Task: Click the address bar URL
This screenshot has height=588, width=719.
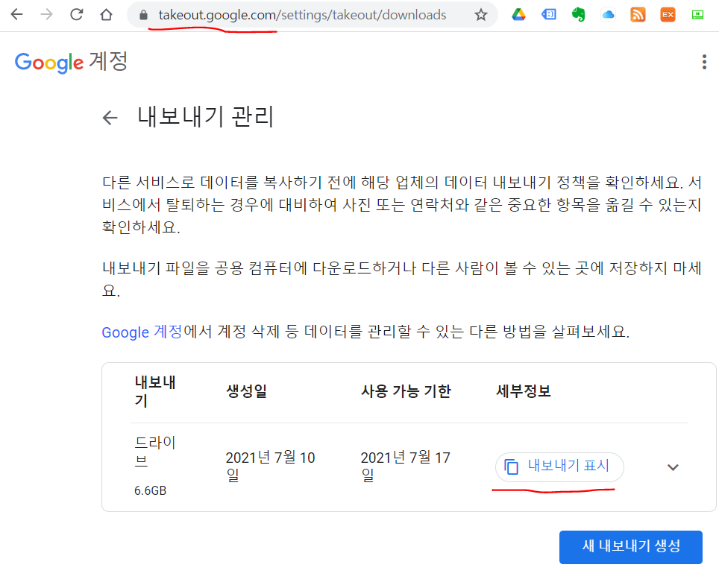Action: [x=302, y=15]
